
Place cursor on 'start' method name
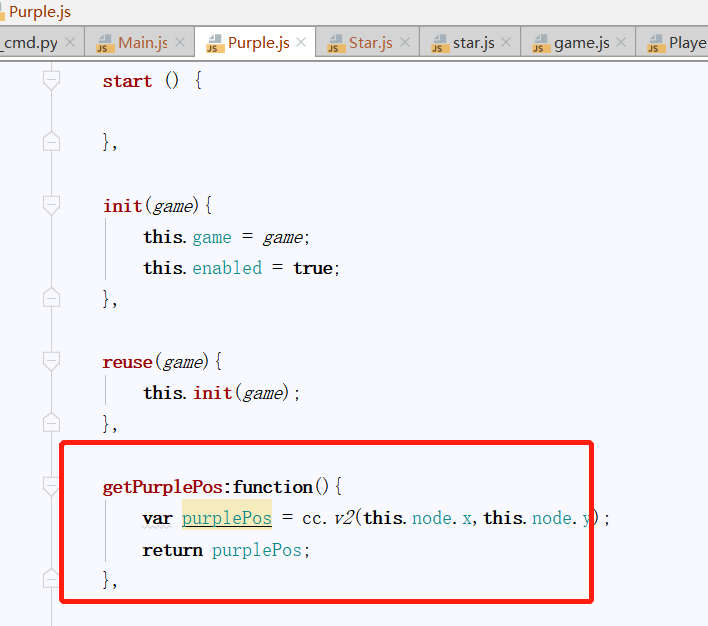(x=127, y=81)
